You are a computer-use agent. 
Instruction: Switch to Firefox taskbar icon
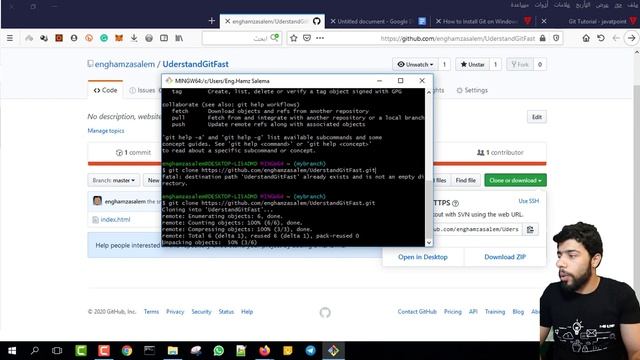(264, 351)
